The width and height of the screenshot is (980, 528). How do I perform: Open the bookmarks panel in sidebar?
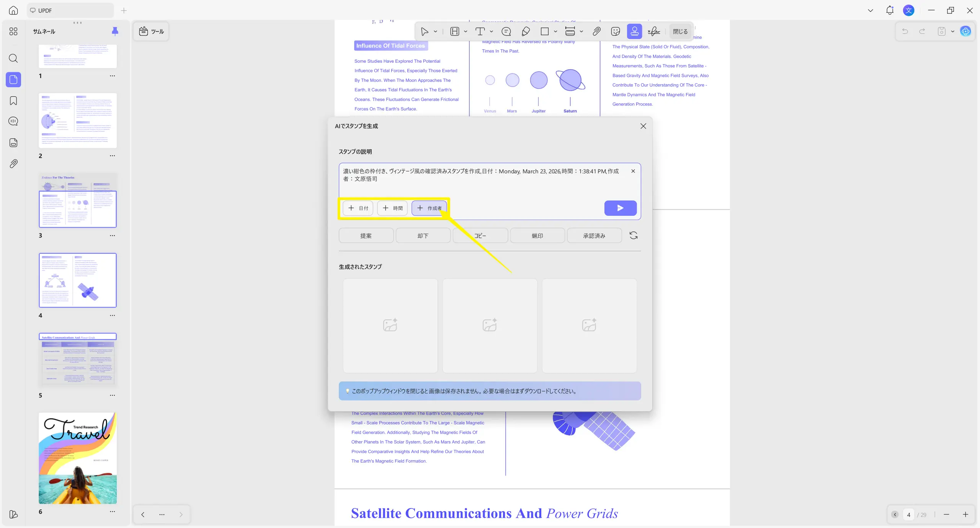(13, 101)
